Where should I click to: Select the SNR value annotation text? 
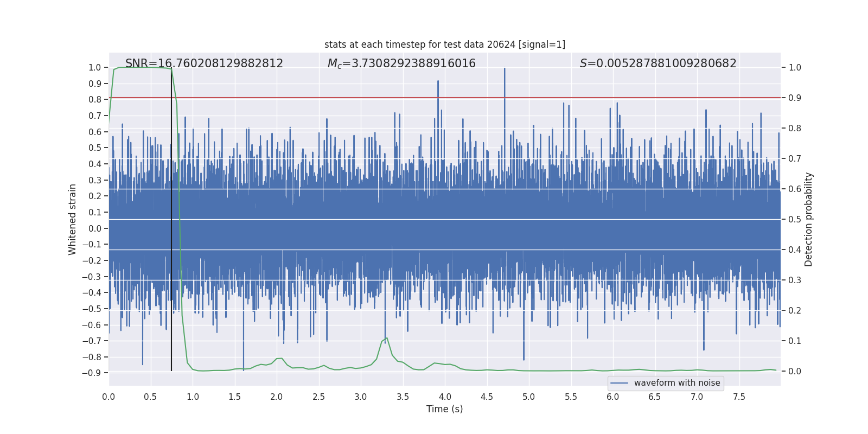(x=204, y=63)
